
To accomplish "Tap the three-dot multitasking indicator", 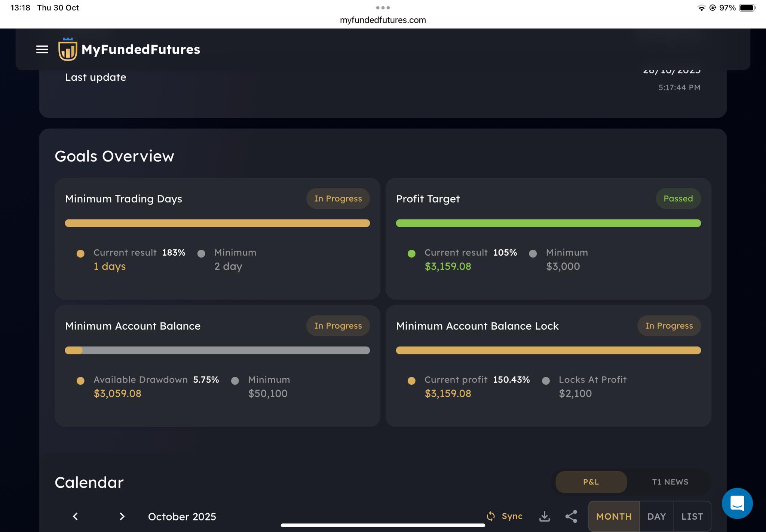I will (x=383, y=7).
